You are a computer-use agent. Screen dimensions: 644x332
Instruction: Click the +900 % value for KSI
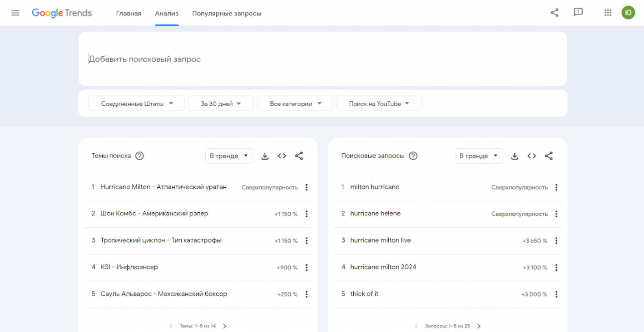click(287, 268)
